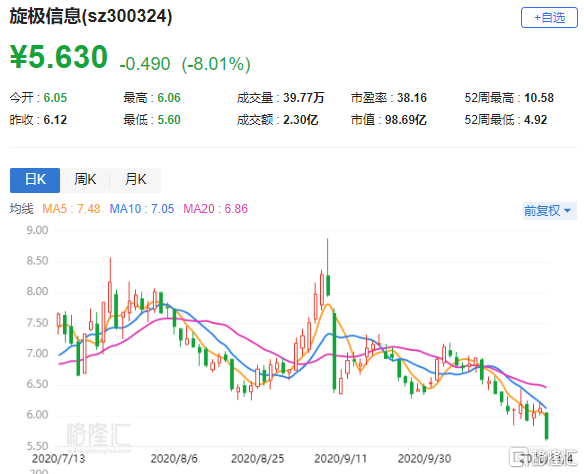Click the 5.50 price axis label

click(x=37, y=446)
